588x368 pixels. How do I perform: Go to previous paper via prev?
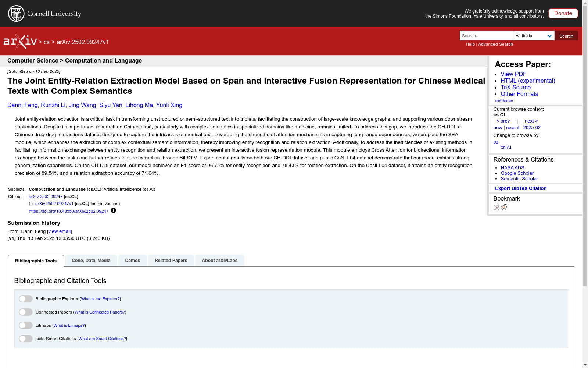coord(503,121)
